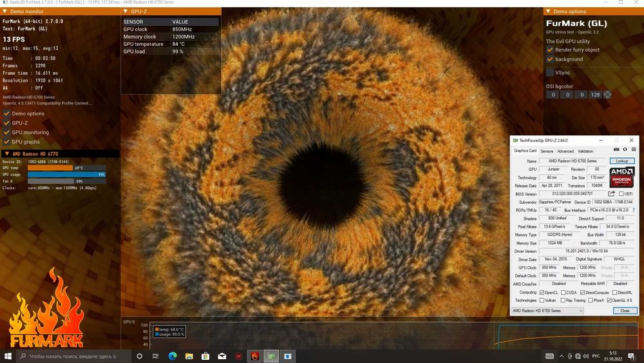
Task: Click the GPU name field in GPU-Z
Action: pos(573,161)
